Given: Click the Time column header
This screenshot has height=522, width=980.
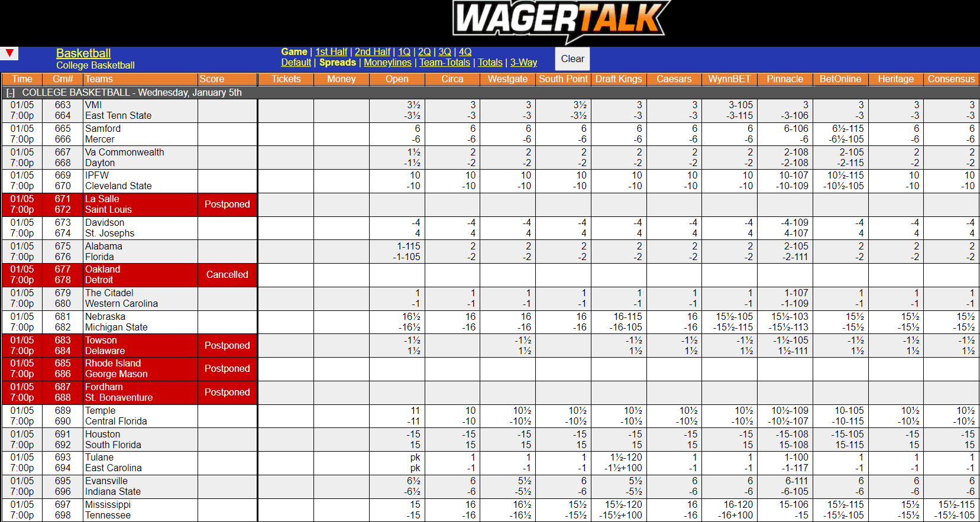Looking at the screenshot, I should click(x=22, y=79).
